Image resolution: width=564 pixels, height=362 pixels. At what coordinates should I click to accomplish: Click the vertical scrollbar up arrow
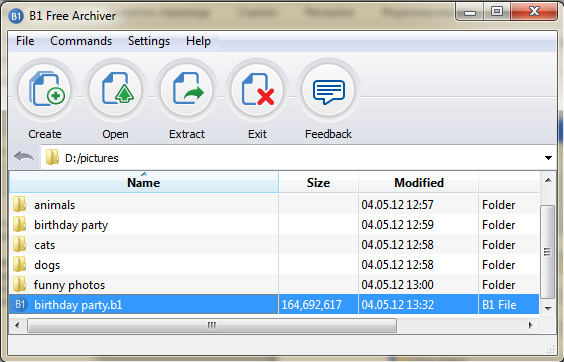pyautogui.click(x=548, y=180)
